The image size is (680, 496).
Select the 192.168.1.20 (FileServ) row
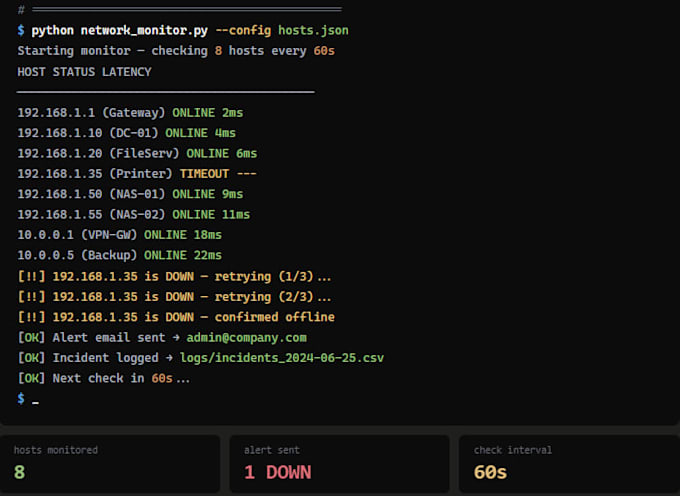point(137,153)
